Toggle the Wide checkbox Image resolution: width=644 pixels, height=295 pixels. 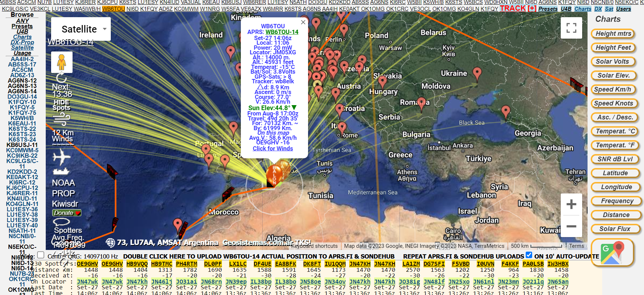click(x=41, y=255)
